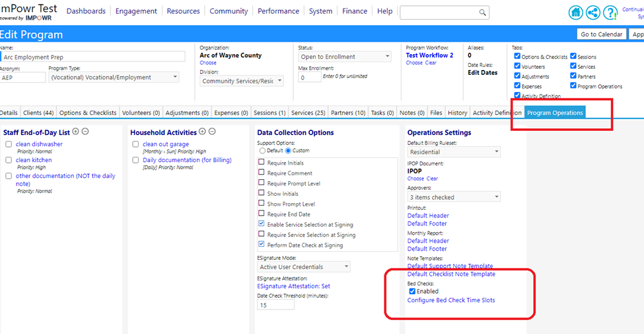Image resolution: width=644 pixels, height=334 pixels.
Task: Click the Date Check Threshold field
Action: [275, 304]
